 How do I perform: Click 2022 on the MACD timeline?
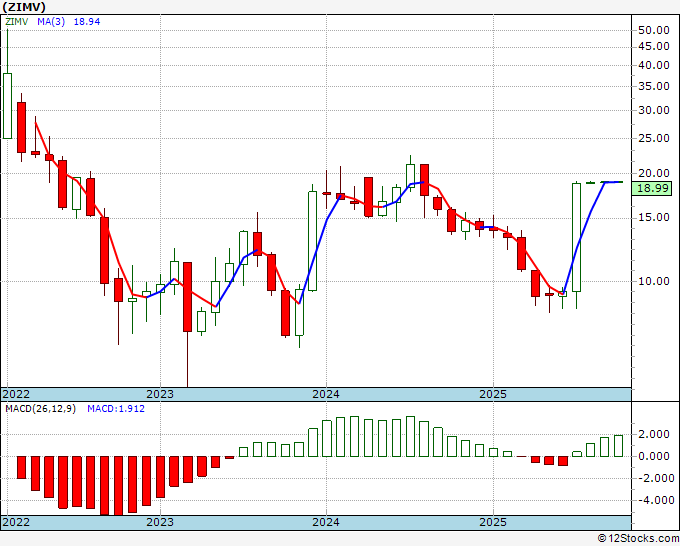point(16,522)
